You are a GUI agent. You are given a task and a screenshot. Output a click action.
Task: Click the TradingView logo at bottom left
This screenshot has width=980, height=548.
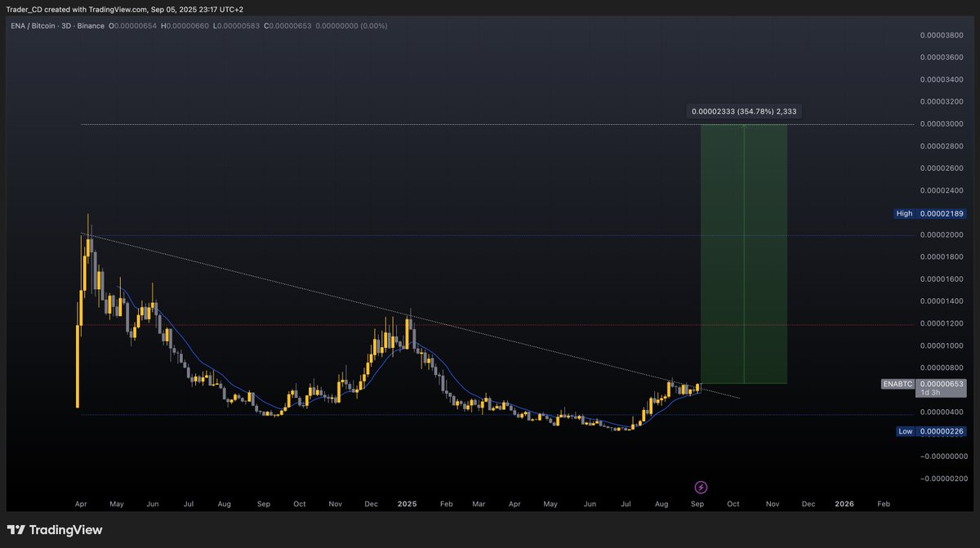55,530
